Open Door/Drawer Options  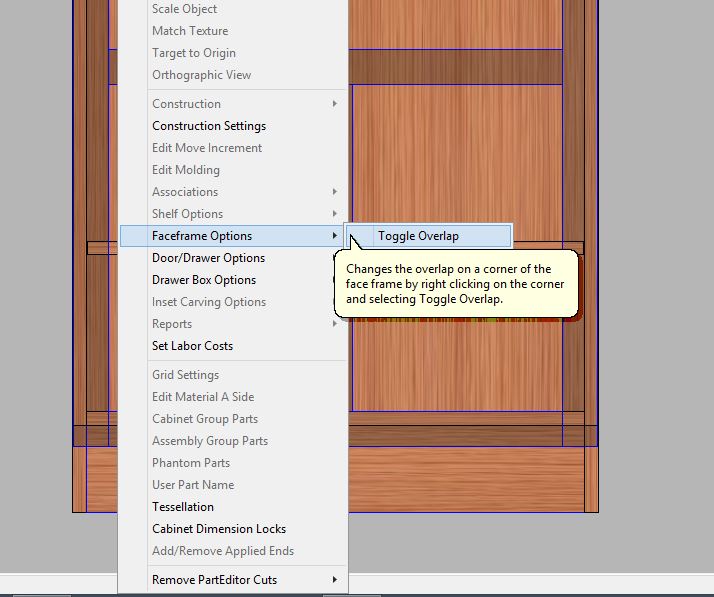click(208, 258)
